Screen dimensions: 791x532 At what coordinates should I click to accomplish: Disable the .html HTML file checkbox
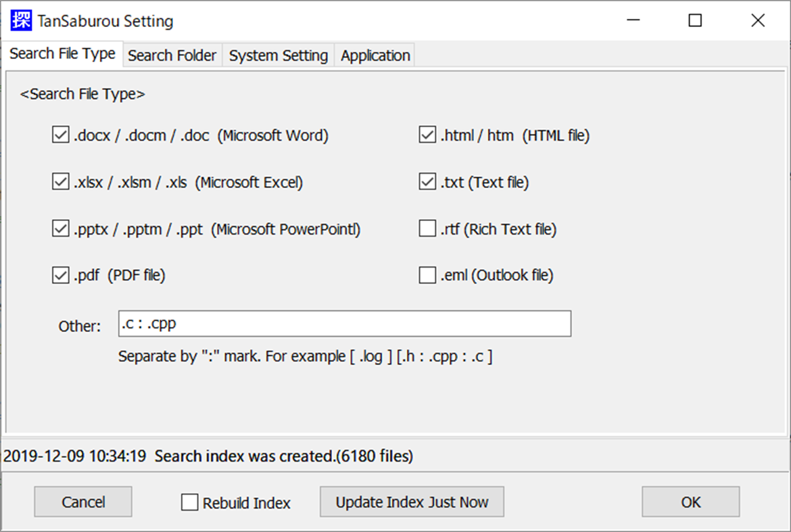click(427, 134)
